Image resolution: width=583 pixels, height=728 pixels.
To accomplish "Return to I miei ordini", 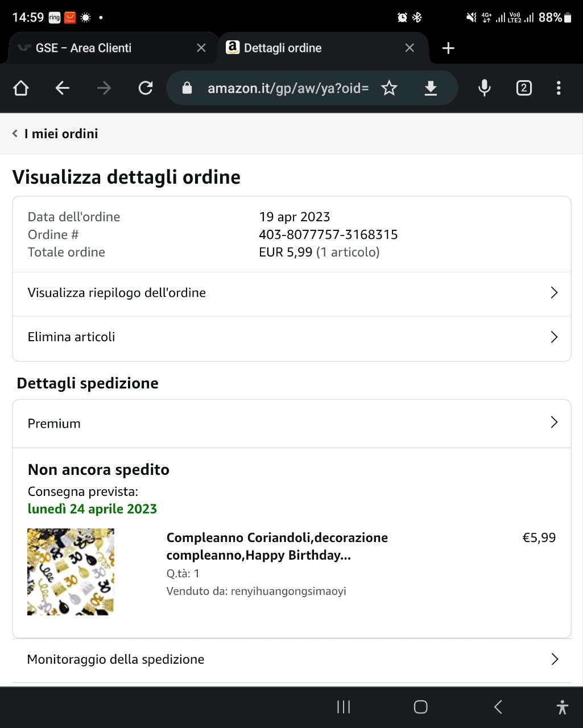I will 56,134.
